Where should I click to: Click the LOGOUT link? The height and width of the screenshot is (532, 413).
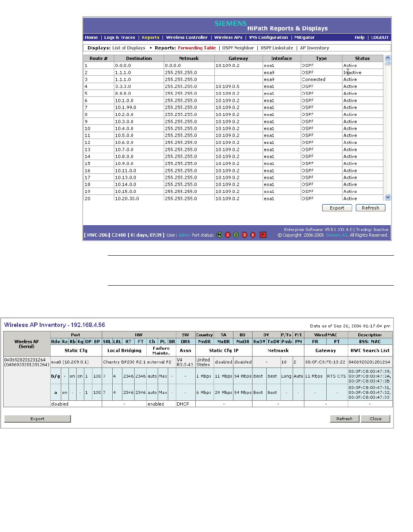pyautogui.click(x=380, y=37)
